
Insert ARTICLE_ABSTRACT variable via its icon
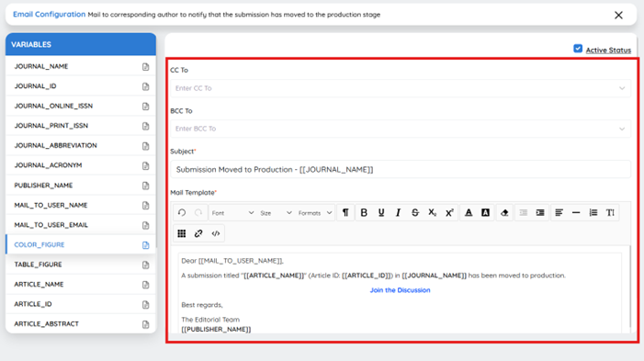point(145,324)
